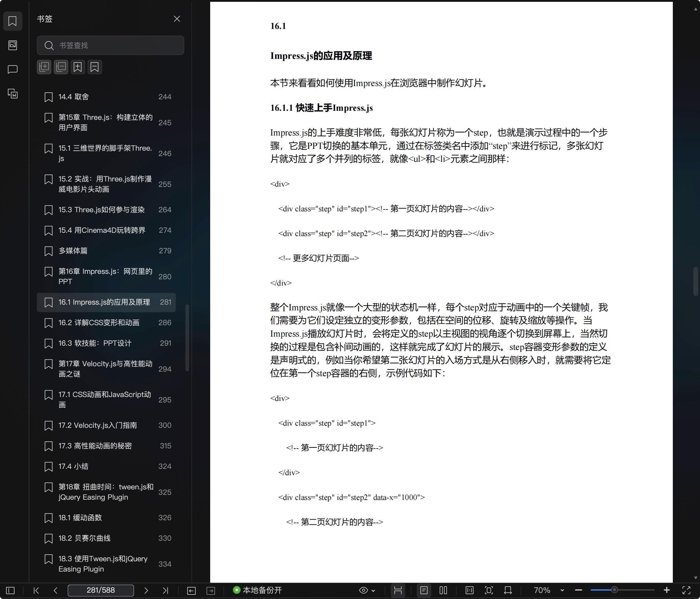Click heading 16.1.1 快速上手Impress.js in document
Image resolution: width=700 pixels, height=599 pixels.
[x=321, y=108]
